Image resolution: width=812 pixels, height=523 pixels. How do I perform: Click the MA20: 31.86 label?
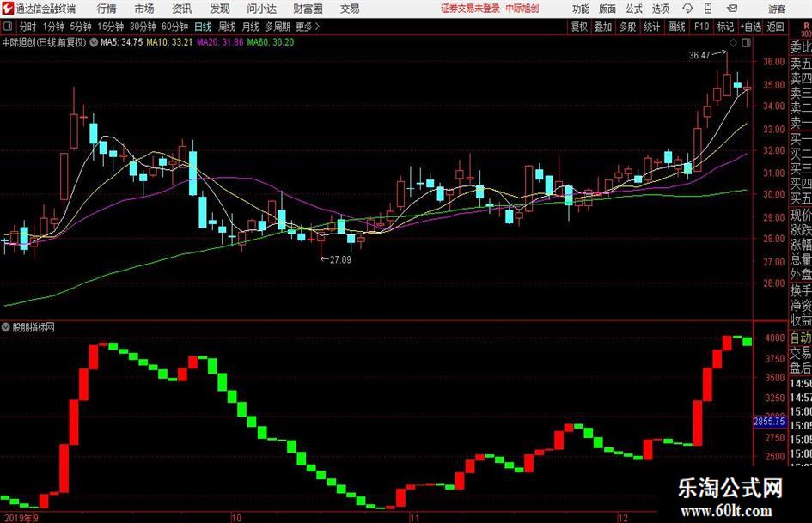pos(220,42)
